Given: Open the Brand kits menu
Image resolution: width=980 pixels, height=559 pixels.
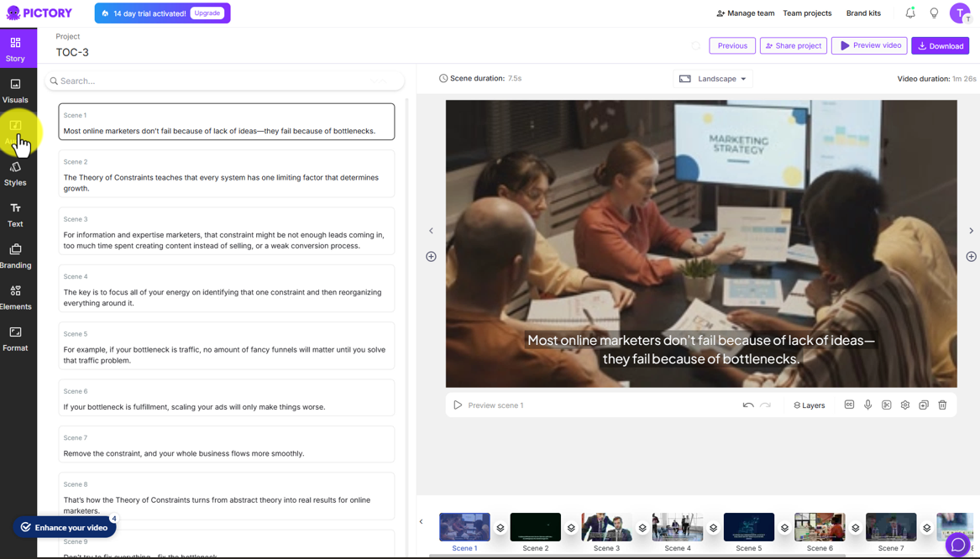Looking at the screenshot, I should tap(863, 13).
